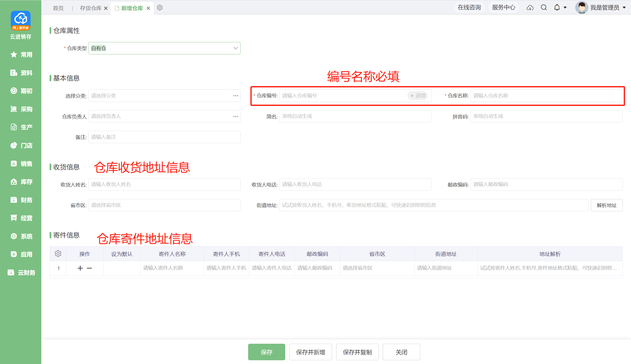Open the search magnifier in header
631x364 pixels.
pyautogui.click(x=544, y=8)
